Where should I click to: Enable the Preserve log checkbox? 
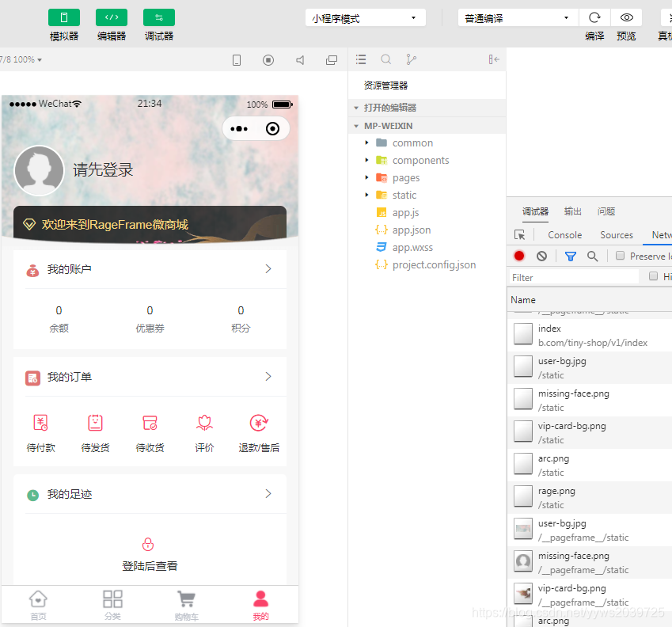tap(620, 256)
